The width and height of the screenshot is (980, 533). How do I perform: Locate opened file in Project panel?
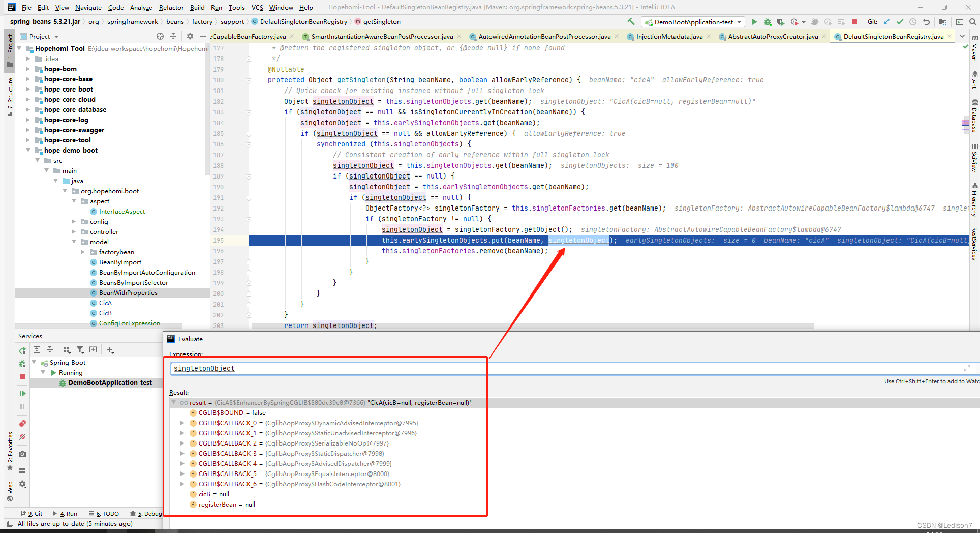pos(160,36)
